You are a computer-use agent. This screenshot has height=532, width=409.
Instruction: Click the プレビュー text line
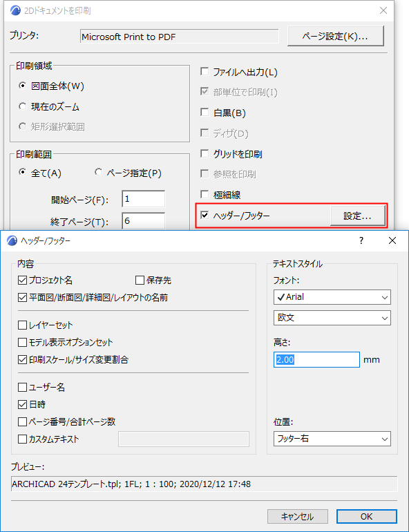[x=204, y=484]
